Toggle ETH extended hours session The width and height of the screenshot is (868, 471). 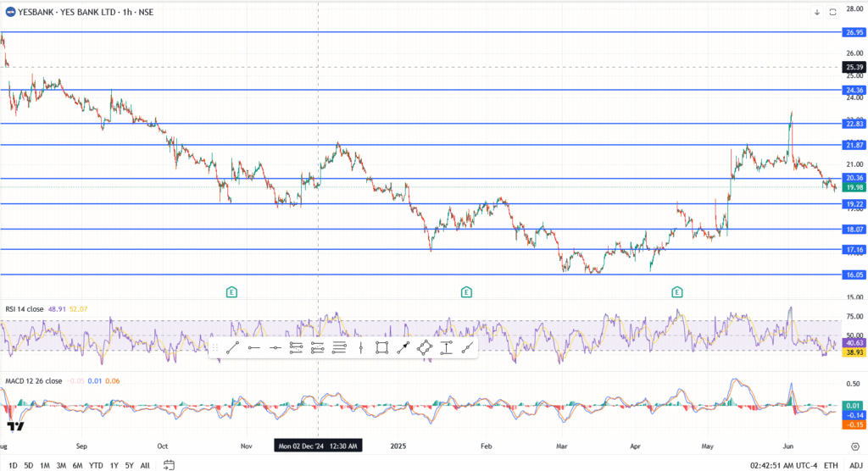point(831,465)
